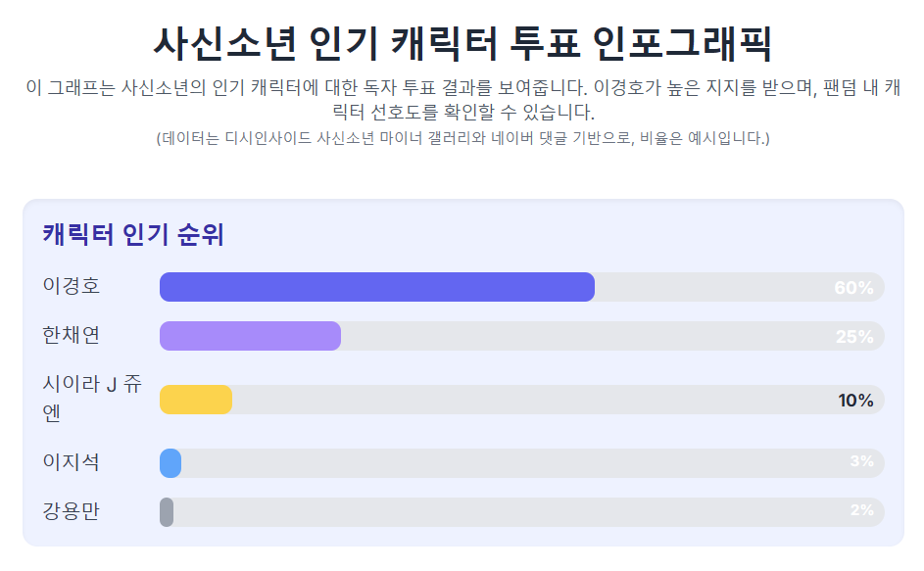This screenshot has width=924, height=571.
Task: Click the 25% value on 한채연's bar
Action: click(854, 337)
